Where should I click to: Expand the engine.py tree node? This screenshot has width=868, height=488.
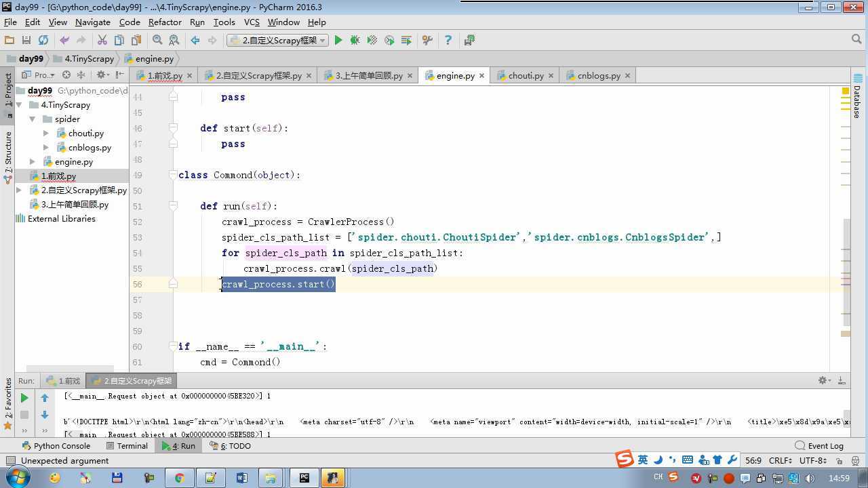pyautogui.click(x=32, y=162)
